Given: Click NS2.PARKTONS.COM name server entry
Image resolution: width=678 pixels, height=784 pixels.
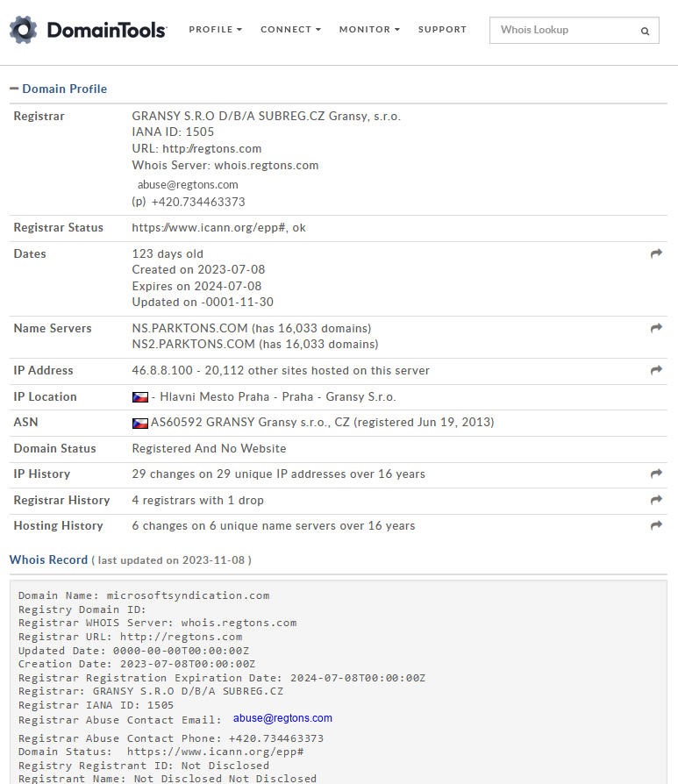Looking at the screenshot, I should click(x=193, y=344).
